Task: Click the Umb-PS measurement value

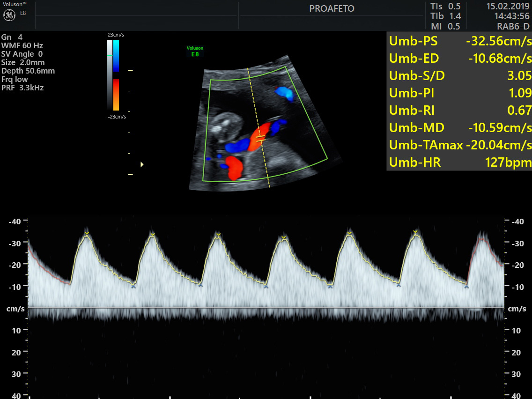Action: pos(499,41)
